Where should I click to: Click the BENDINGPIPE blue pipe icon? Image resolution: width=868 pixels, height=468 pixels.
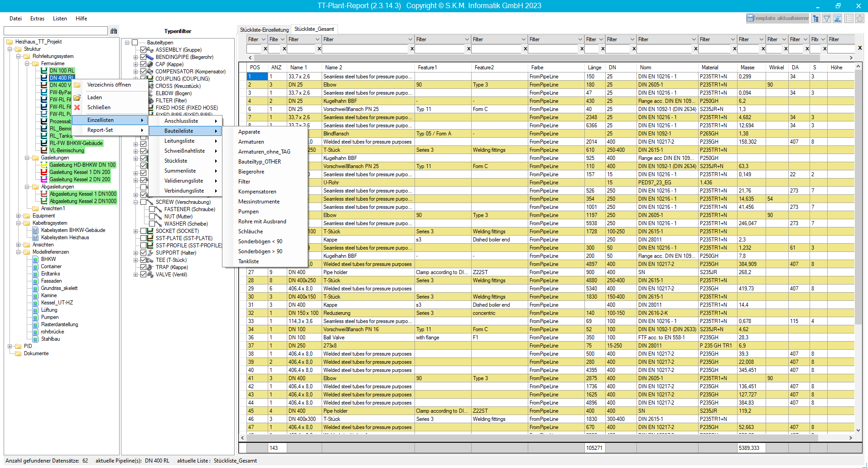[150, 57]
